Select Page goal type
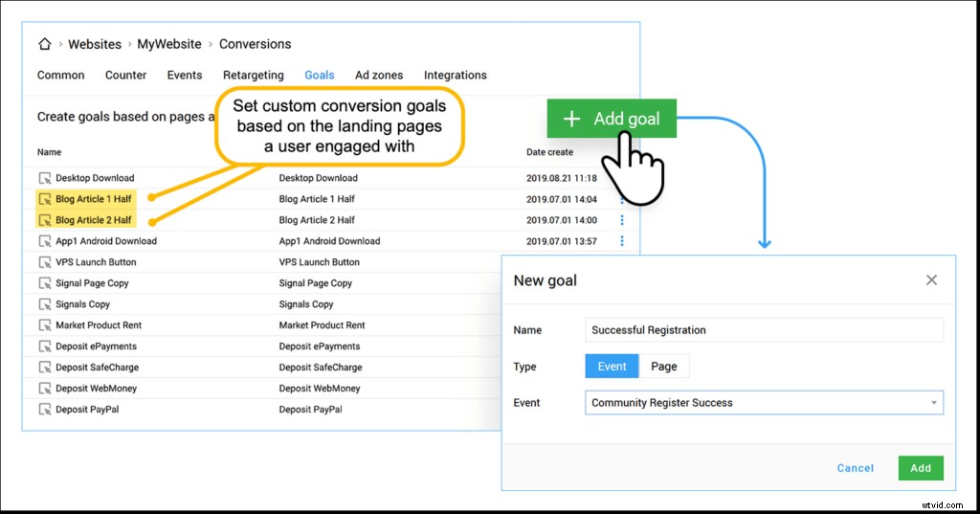 tap(664, 367)
